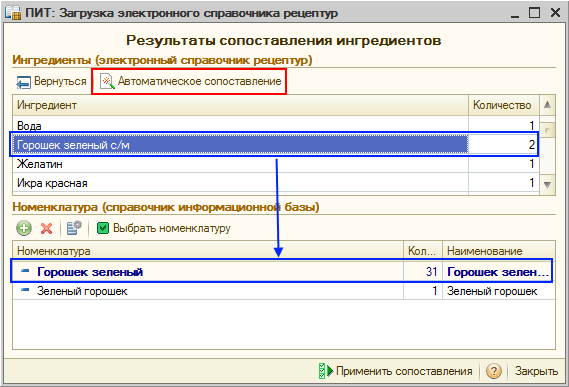Click the Кол... column header
This screenshot has width=569, height=387.
click(x=423, y=251)
